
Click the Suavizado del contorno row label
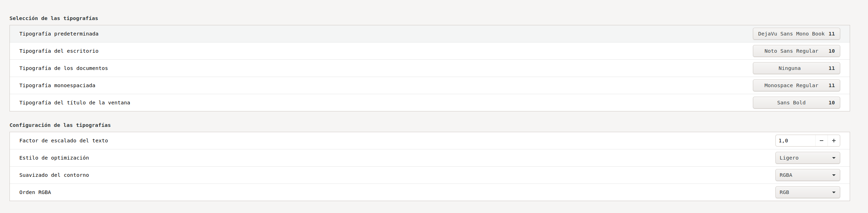[54, 175]
